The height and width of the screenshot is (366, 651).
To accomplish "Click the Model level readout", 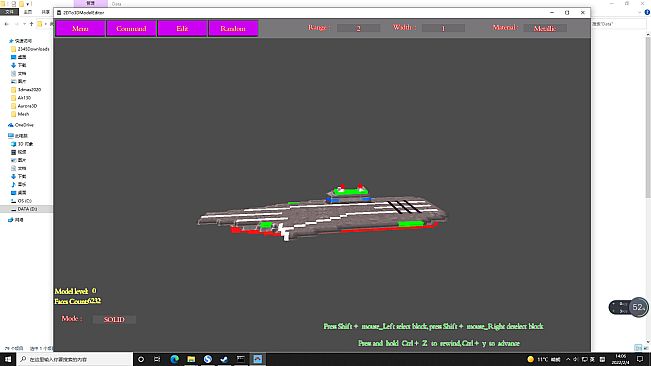I will pos(75,291).
